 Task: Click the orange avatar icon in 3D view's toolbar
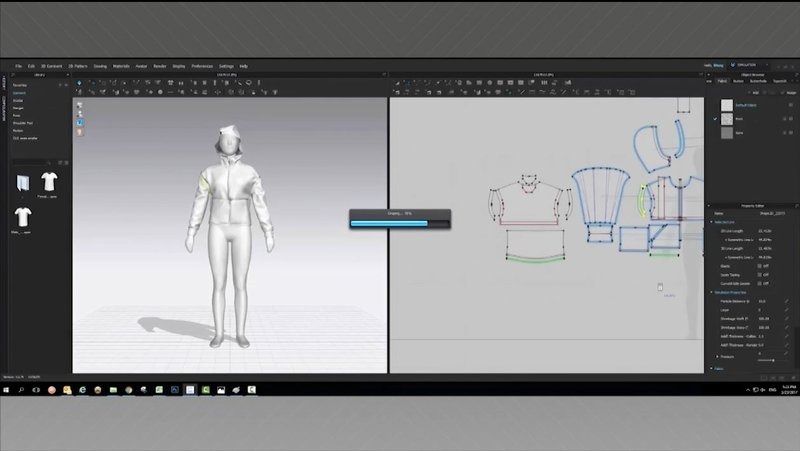point(79,130)
